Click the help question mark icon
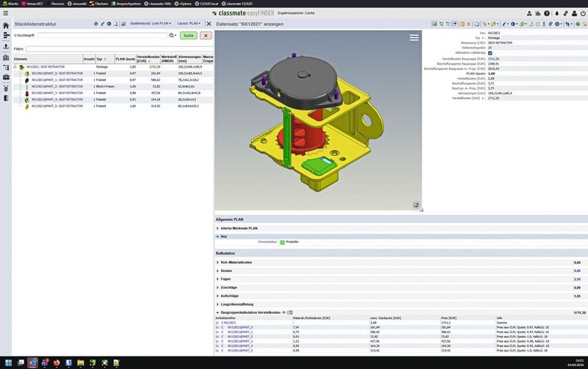 coord(547,13)
